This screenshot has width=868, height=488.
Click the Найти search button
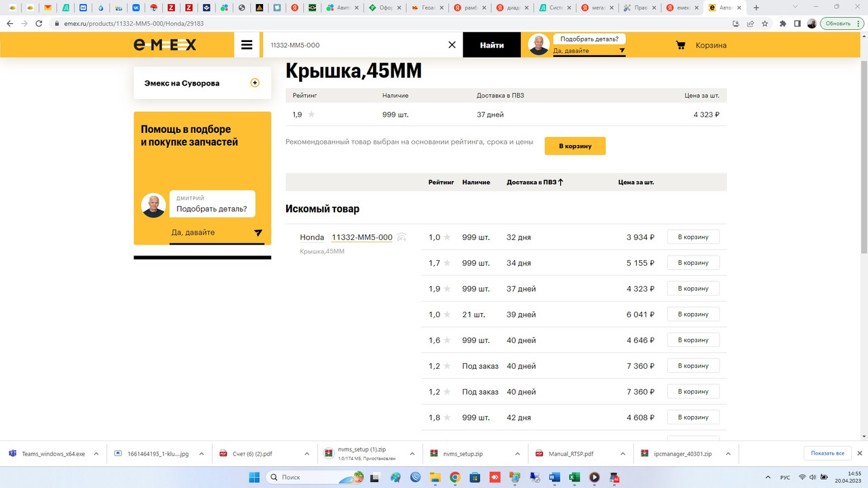pyautogui.click(x=492, y=45)
